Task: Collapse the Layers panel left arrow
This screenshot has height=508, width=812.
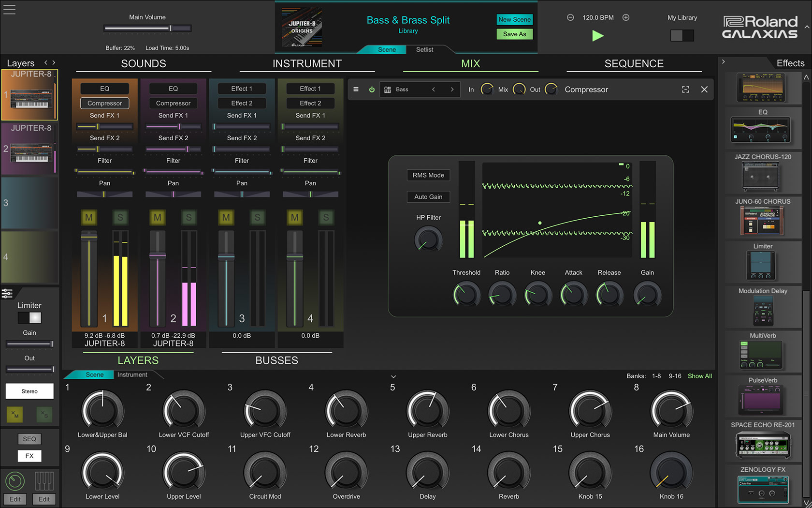Action: [46, 63]
